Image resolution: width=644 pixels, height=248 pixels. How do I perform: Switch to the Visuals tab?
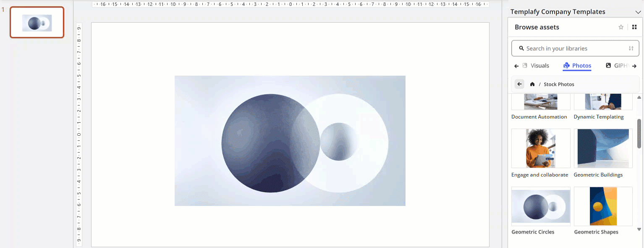[x=536, y=66]
